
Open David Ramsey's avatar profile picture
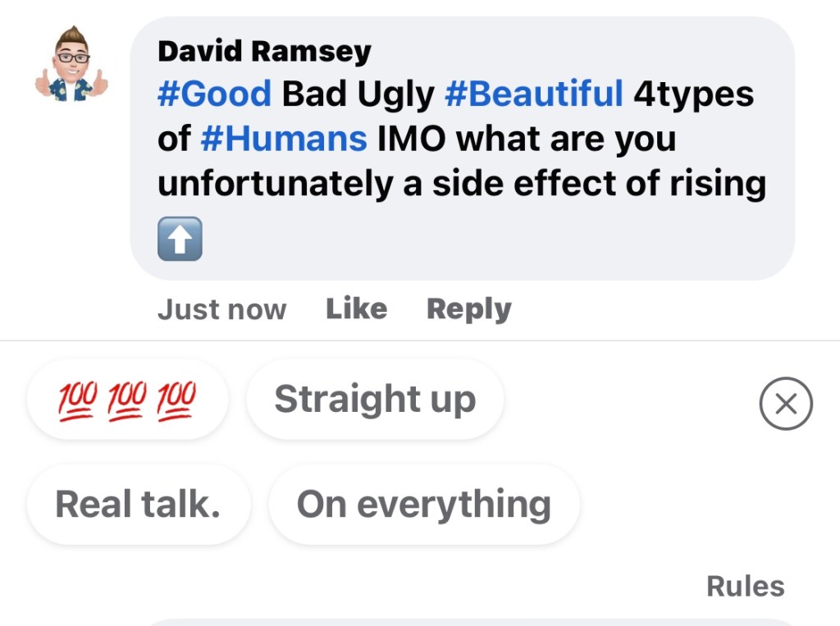point(71,64)
